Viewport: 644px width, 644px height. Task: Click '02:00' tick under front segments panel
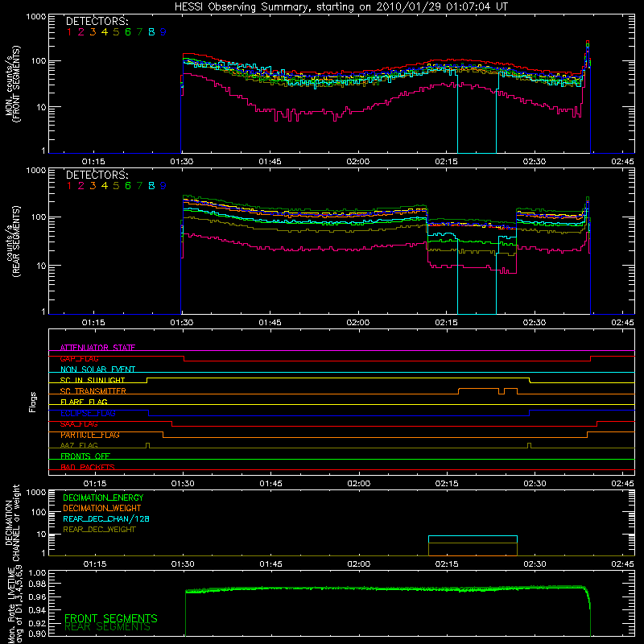pyautogui.click(x=357, y=162)
